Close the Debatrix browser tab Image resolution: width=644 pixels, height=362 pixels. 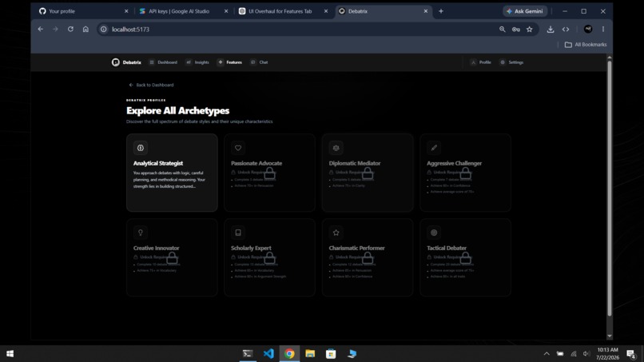tap(426, 11)
